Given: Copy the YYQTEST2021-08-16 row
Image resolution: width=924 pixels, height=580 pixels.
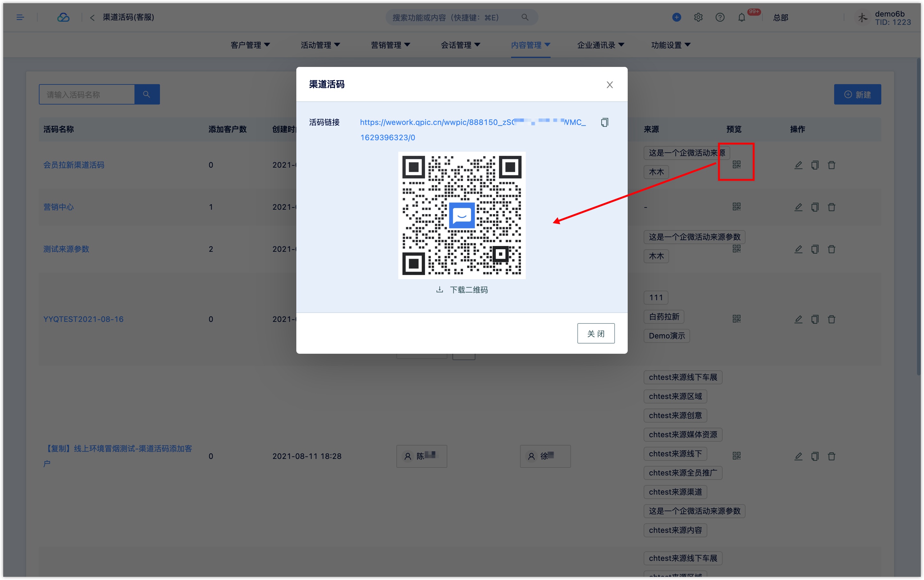Looking at the screenshot, I should (815, 319).
